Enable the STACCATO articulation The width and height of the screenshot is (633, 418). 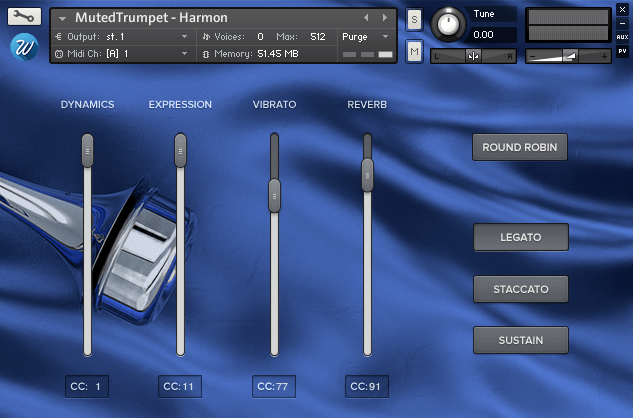521,289
